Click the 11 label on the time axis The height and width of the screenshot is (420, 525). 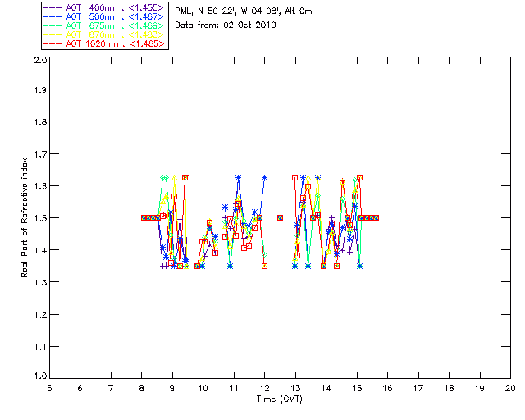[234, 388]
